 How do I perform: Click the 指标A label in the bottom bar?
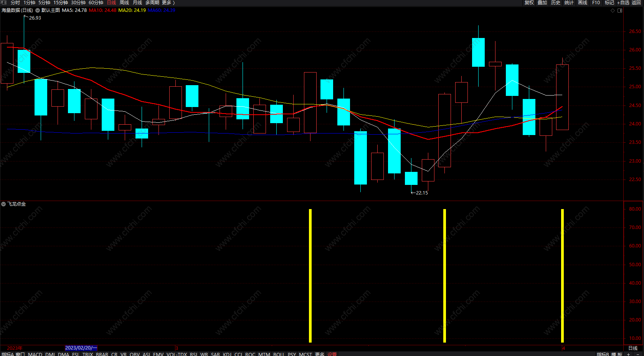click(8, 354)
